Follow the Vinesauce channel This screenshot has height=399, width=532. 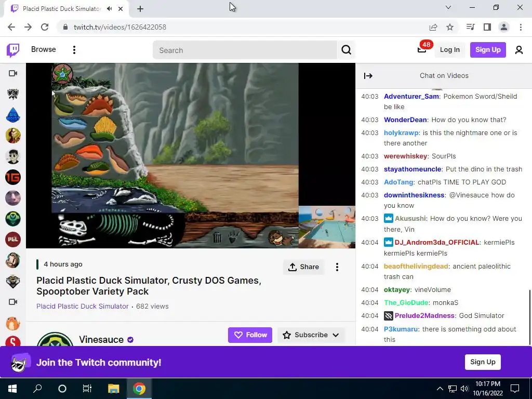(250, 335)
